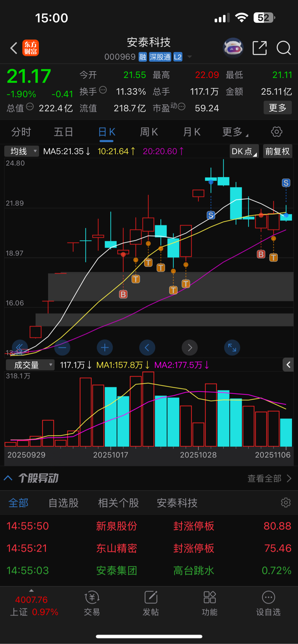Tap the lowest B buy marker

coord(123,294)
